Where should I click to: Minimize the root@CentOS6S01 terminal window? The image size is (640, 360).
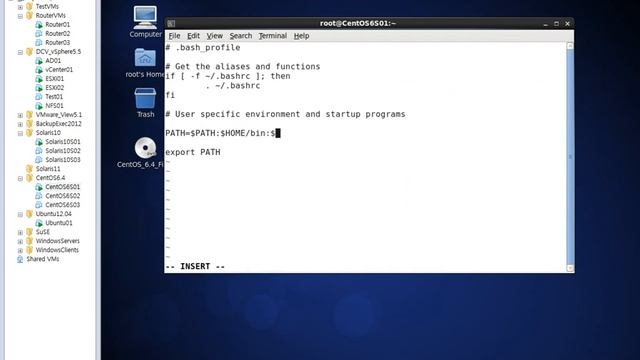click(546, 24)
